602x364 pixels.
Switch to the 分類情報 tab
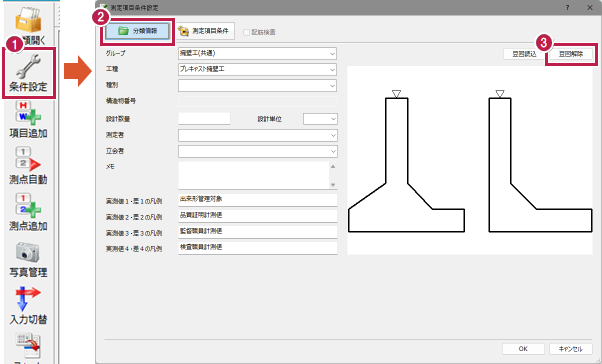click(137, 31)
